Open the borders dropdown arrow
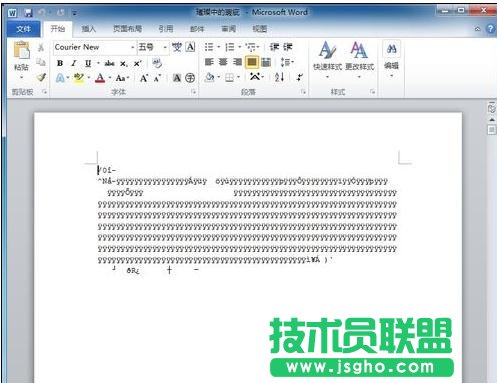 click(239, 78)
